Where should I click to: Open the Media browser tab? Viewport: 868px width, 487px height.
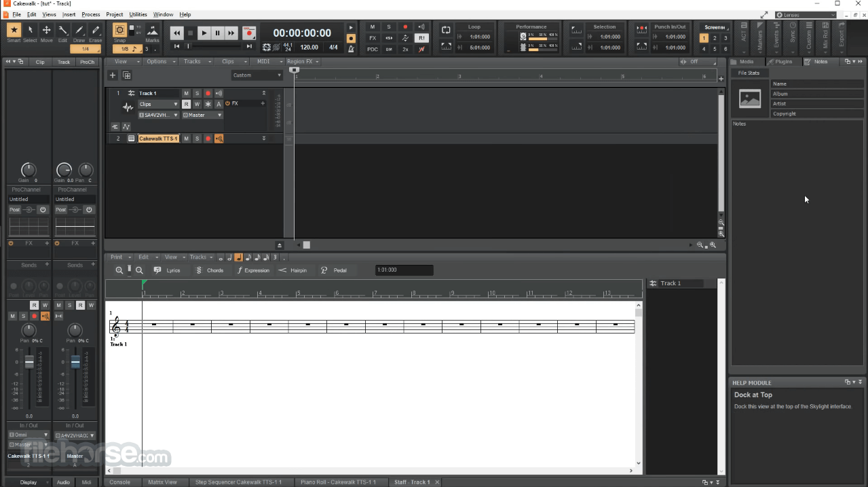[747, 62]
